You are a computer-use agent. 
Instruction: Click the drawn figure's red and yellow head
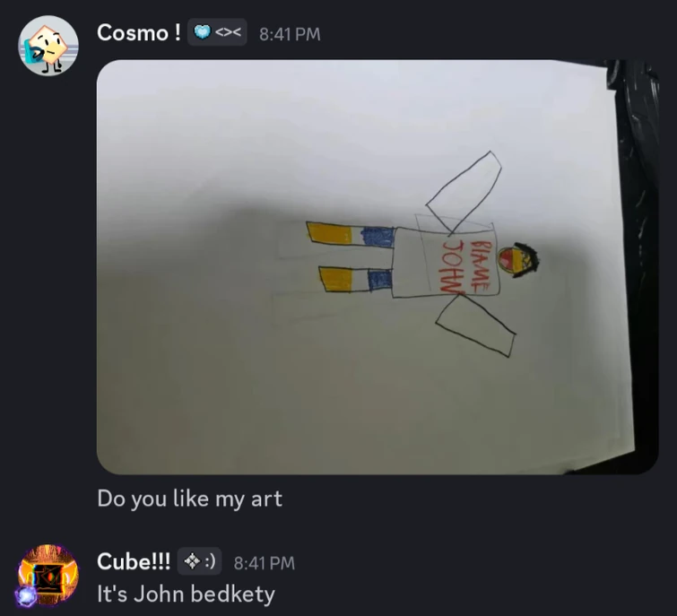pos(517,258)
